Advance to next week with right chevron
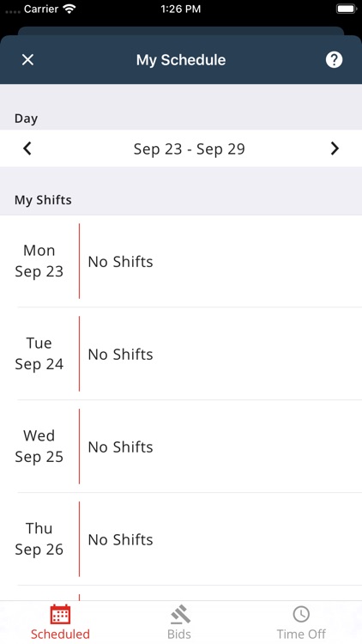 [x=335, y=149]
